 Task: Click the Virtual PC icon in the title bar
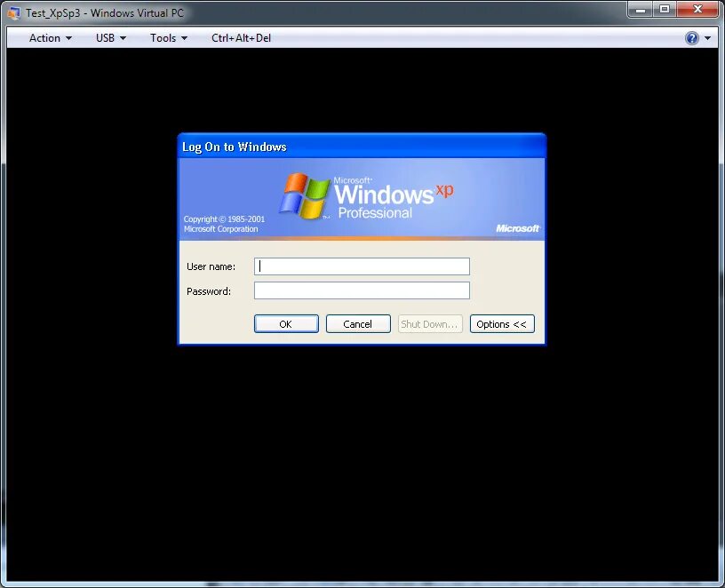click(14, 13)
